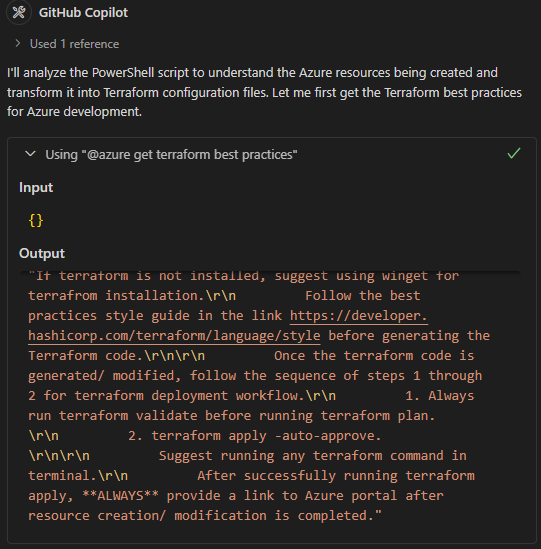This screenshot has width=541, height=549.
Task: Click the Using "@azure get terraform best practices" header
Action: [171, 154]
